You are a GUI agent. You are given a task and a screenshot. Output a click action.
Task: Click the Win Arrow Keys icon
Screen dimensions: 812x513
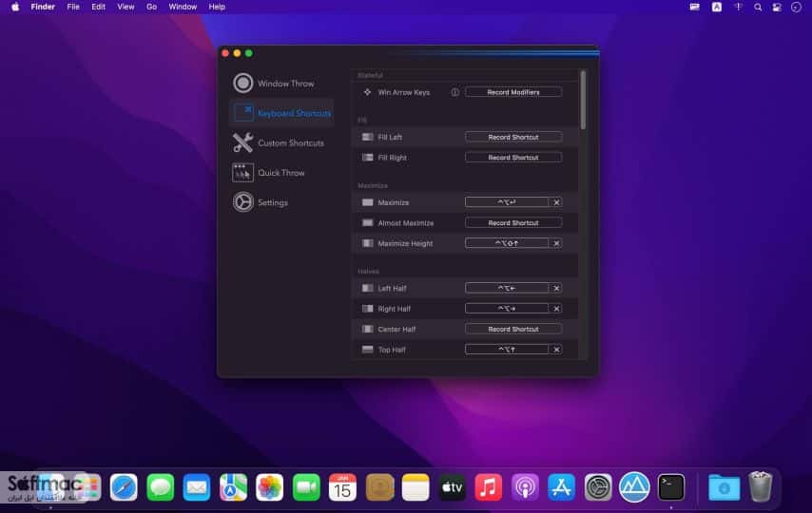click(x=367, y=92)
